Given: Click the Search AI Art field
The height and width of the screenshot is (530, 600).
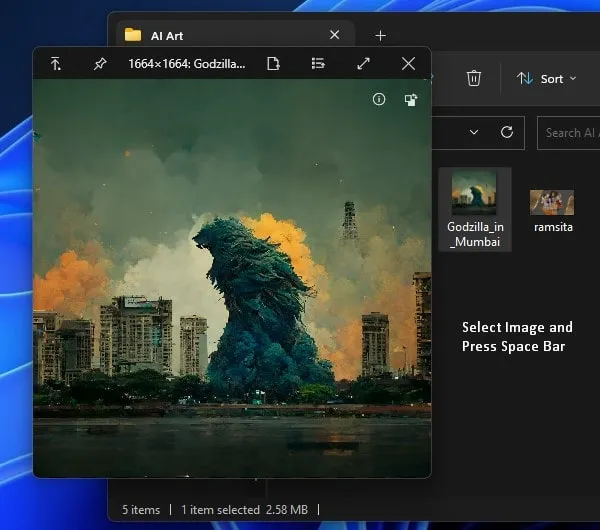Looking at the screenshot, I should point(569,133).
